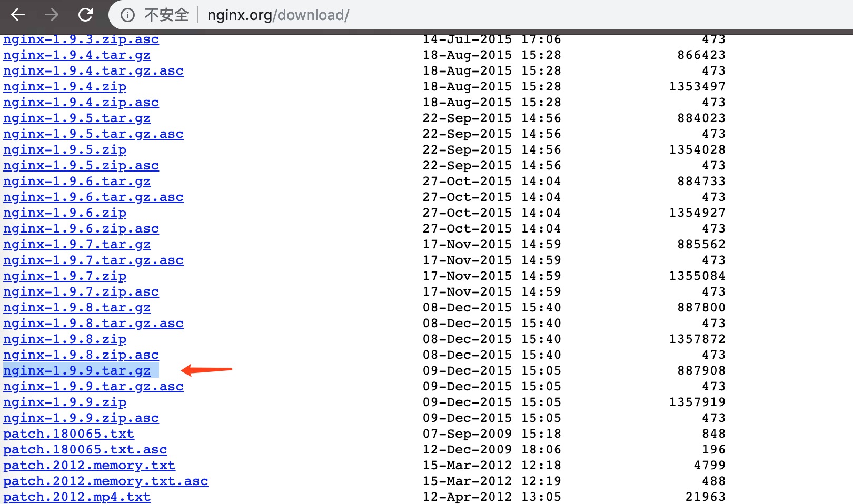Open the nginx-1.9.7.tar.gz.asc link
Screen dimensions: 853x504
93,260
